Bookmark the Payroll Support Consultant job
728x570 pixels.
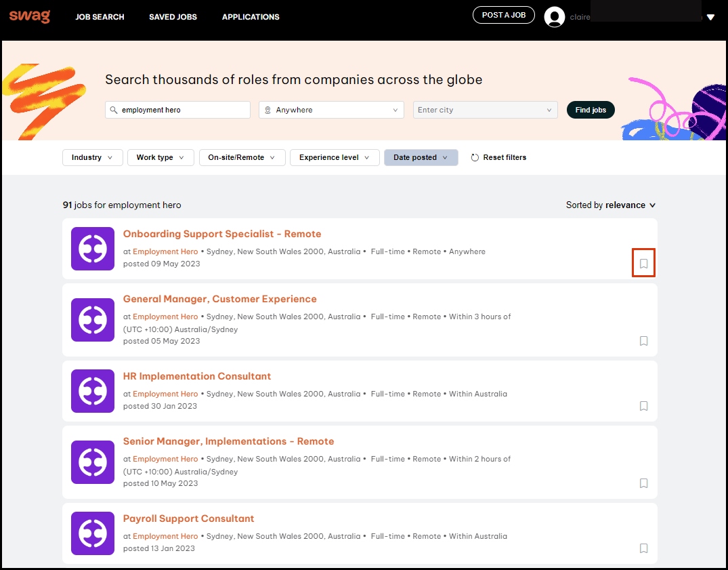click(x=643, y=548)
